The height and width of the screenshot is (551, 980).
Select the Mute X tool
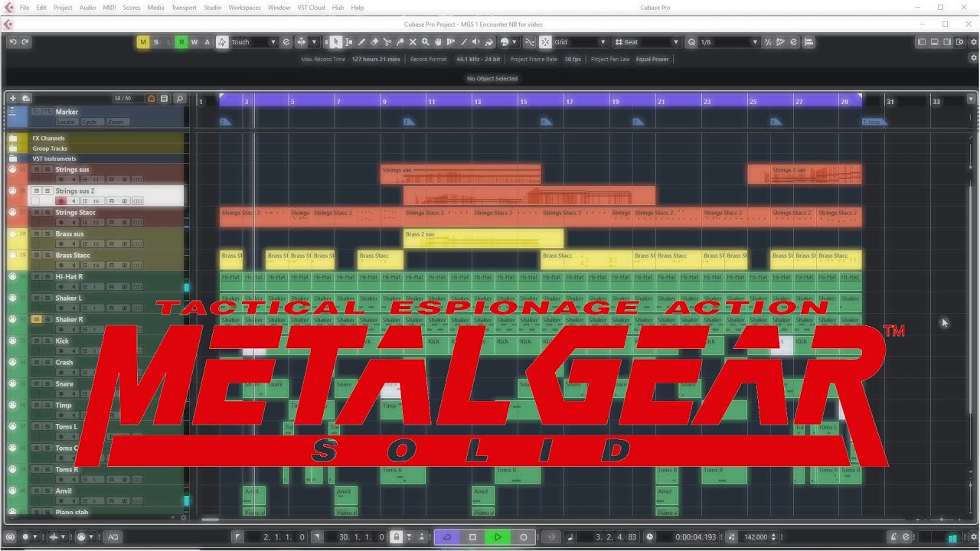tap(413, 42)
